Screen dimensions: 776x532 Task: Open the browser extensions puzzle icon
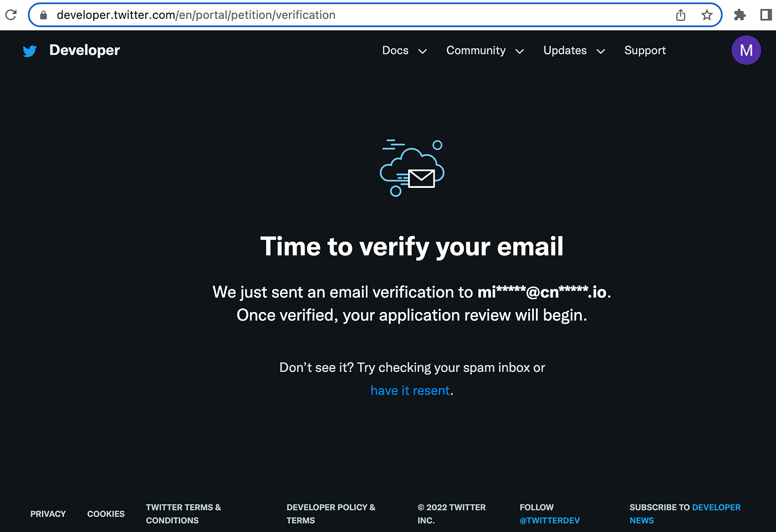click(740, 15)
